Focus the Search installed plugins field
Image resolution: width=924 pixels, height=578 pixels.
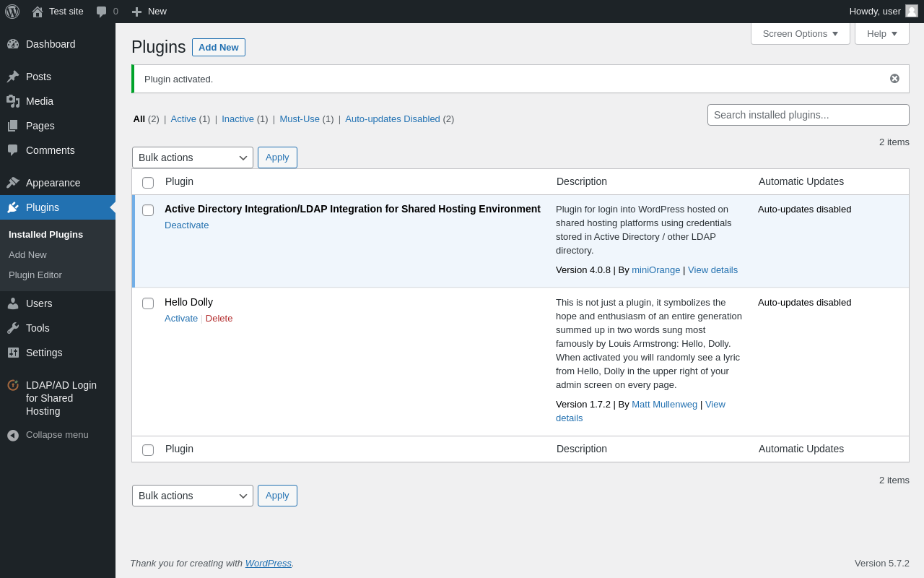point(808,115)
